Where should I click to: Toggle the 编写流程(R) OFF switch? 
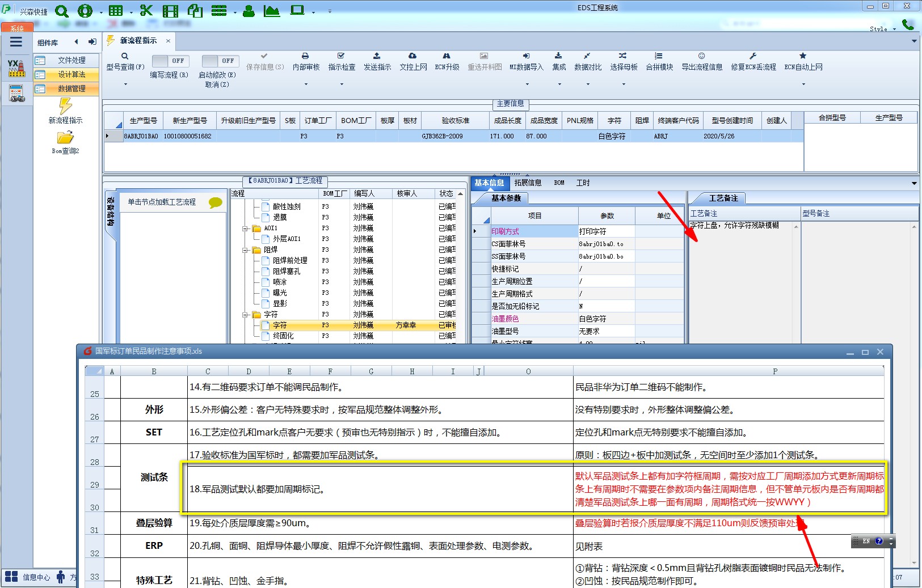pos(170,61)
